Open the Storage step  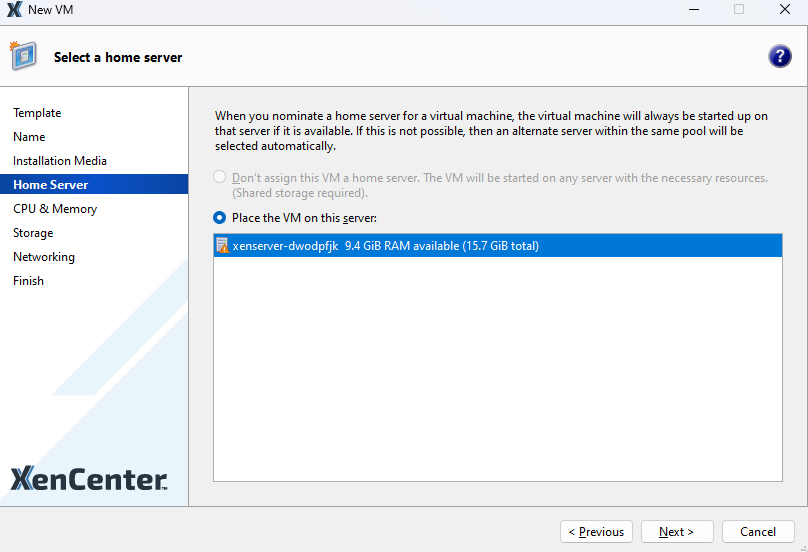[x=33, y=233]
